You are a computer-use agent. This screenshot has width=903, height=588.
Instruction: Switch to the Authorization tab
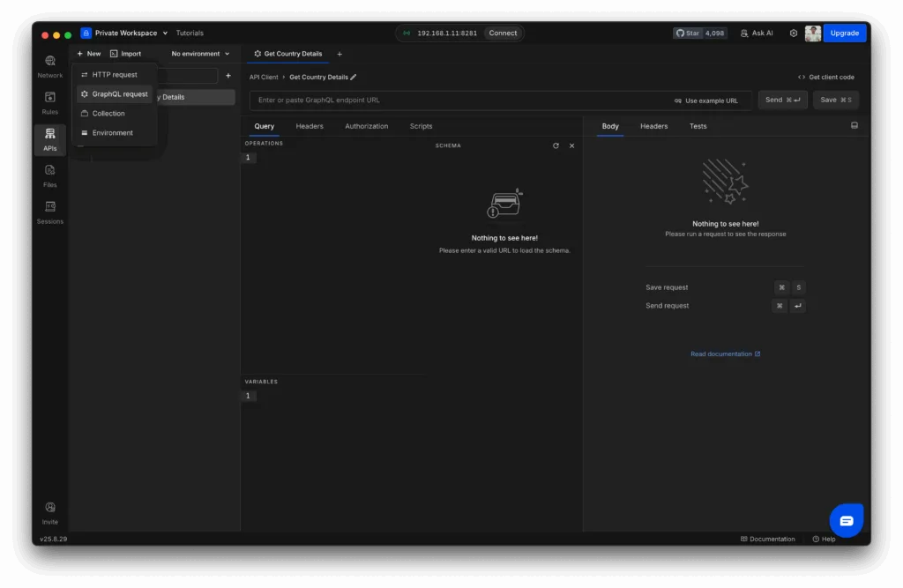[366, 126]
